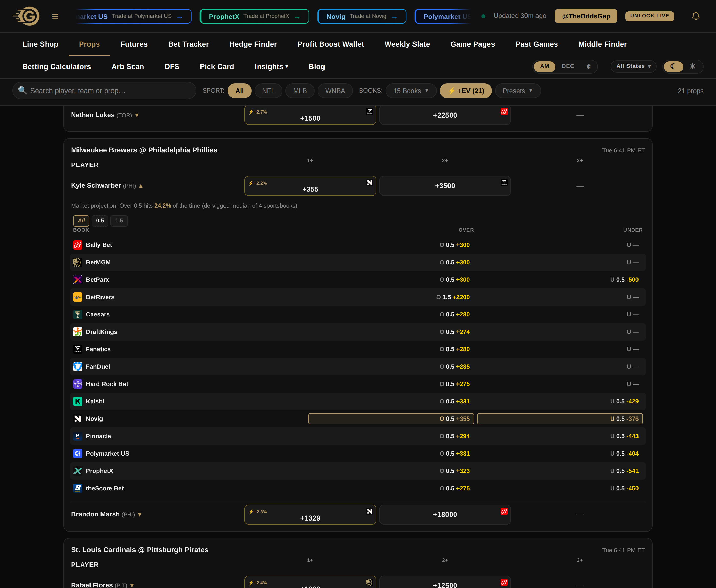Click the Hard Rock Bet icon

(77, 384)
